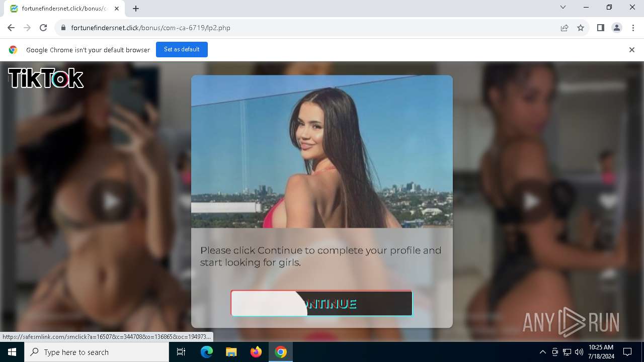Click the TikTok logo
The image size is (644, 362).
pyautogui.click(x=46, y=78)
